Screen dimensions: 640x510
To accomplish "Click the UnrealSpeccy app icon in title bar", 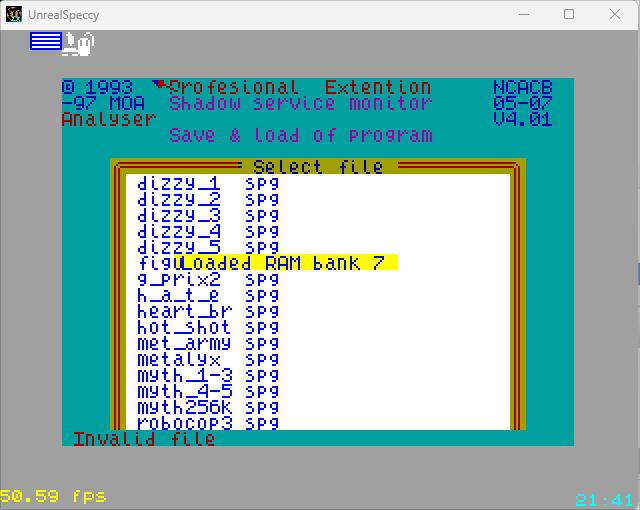I will point(14,15).
